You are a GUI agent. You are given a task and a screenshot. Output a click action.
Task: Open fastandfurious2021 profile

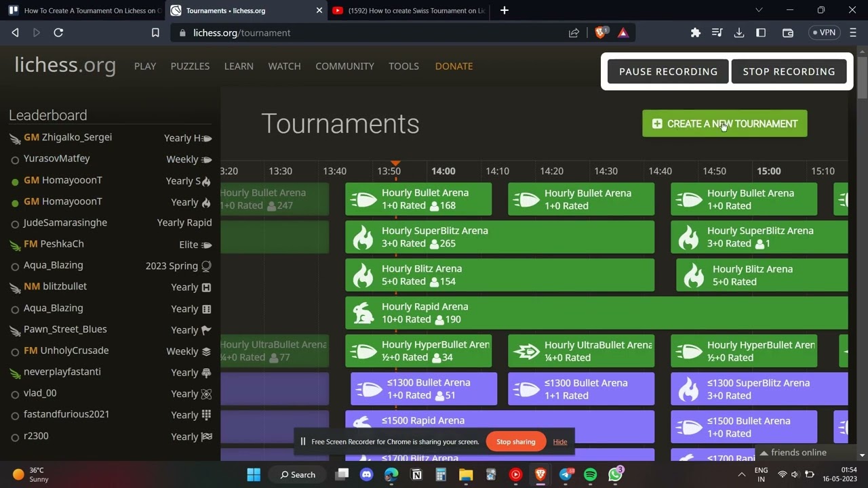click(x=66, y=414)
